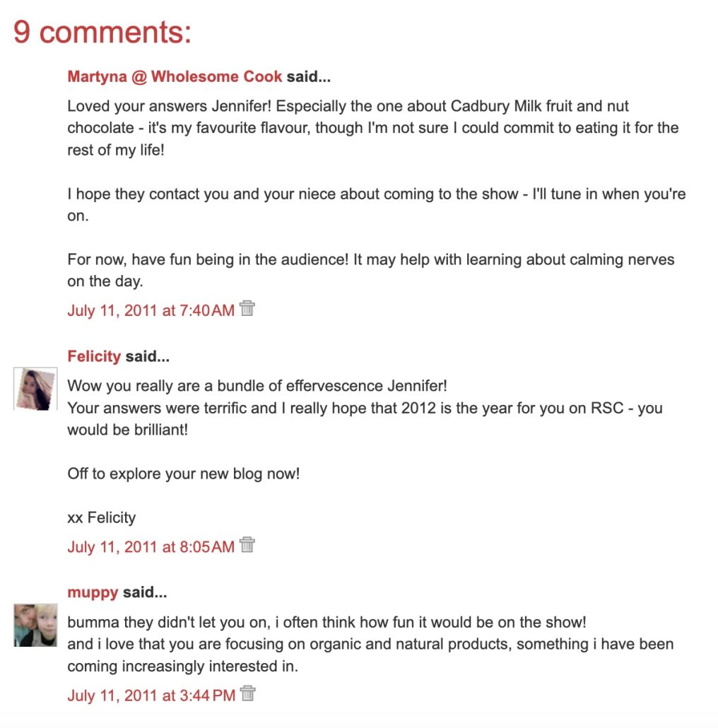Click the "Off to explore your new blog" line

click(184, 474)
